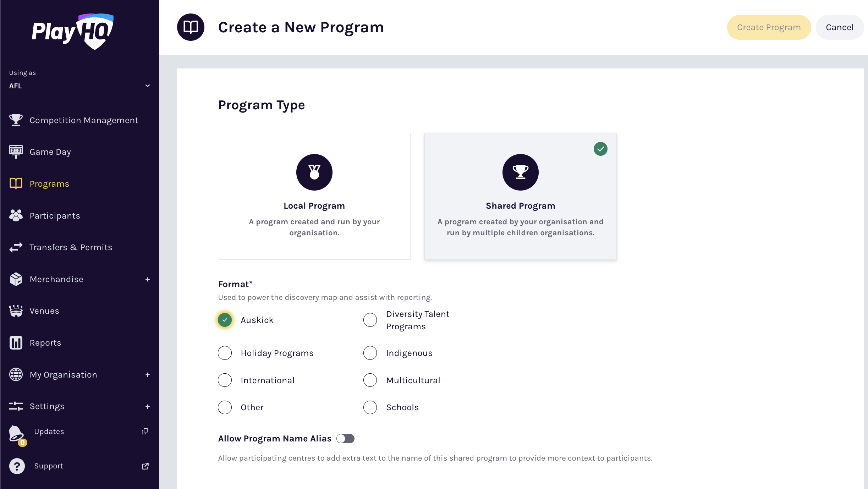
Task: Select the Local Program card
Action: pos(314,196)
